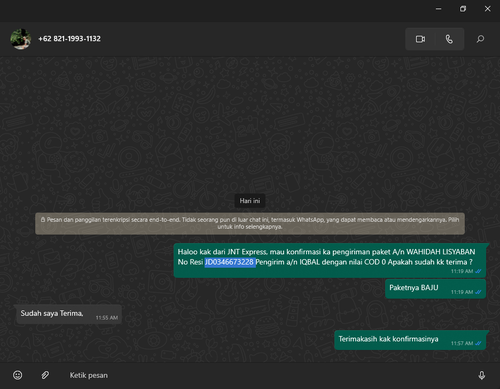Minimize the WhatsApp window
500x389 pixels.
439,9
